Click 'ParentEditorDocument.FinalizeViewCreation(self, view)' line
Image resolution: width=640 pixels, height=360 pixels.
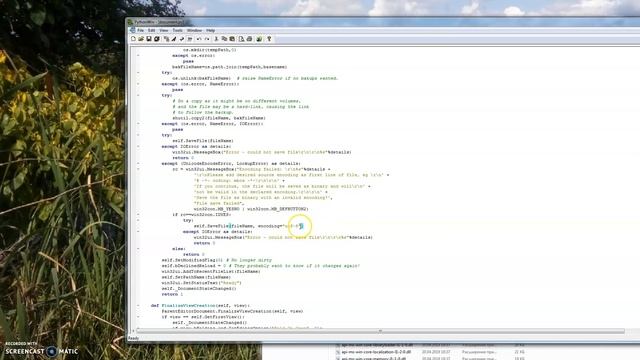click(232, 311)
